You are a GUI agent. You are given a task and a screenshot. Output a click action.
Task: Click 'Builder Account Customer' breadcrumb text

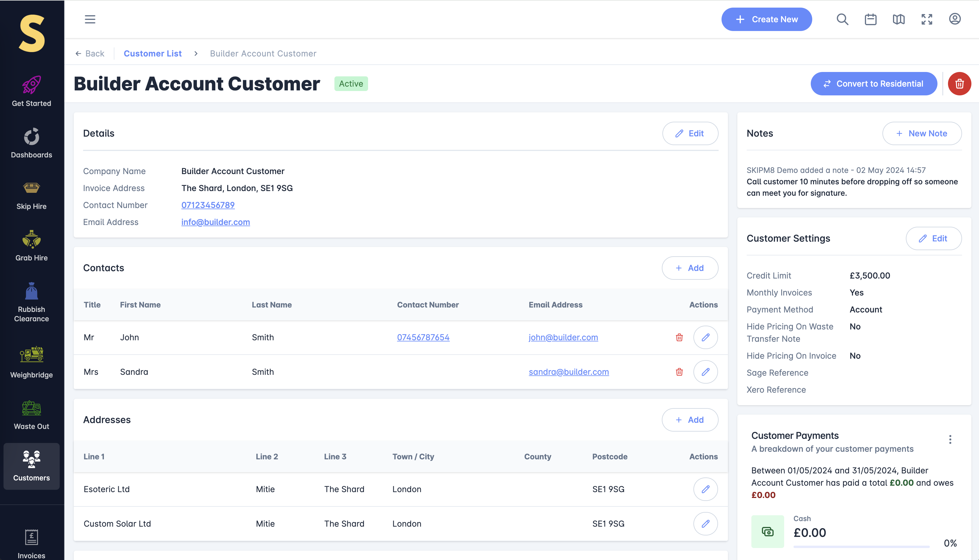pyautogui.click(x=263, y=54)
